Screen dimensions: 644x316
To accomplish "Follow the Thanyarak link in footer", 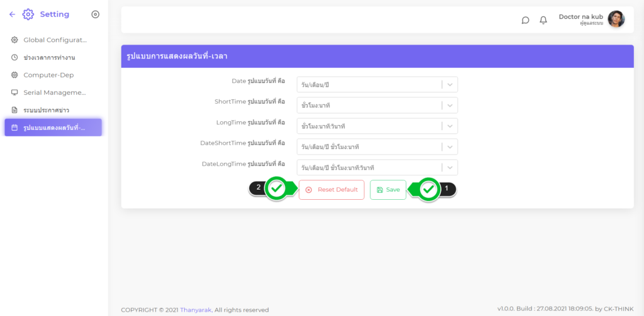I will [x=195, y=310].
